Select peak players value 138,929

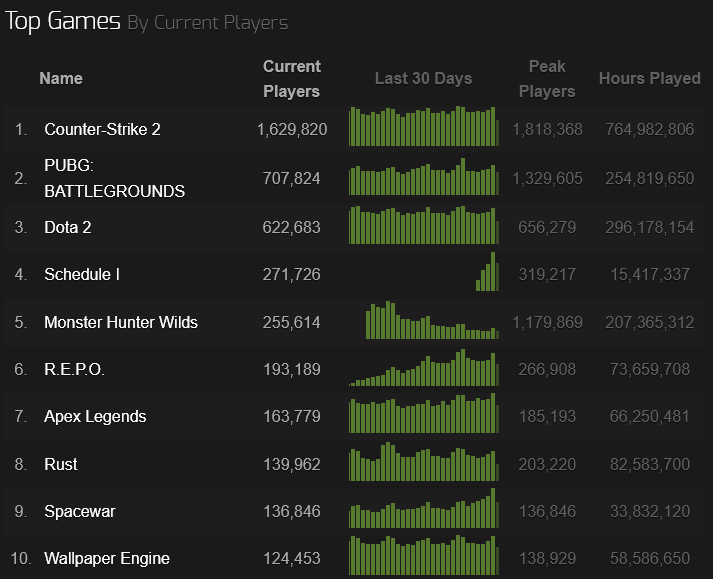pyautogui.click(x=547, y=559)
